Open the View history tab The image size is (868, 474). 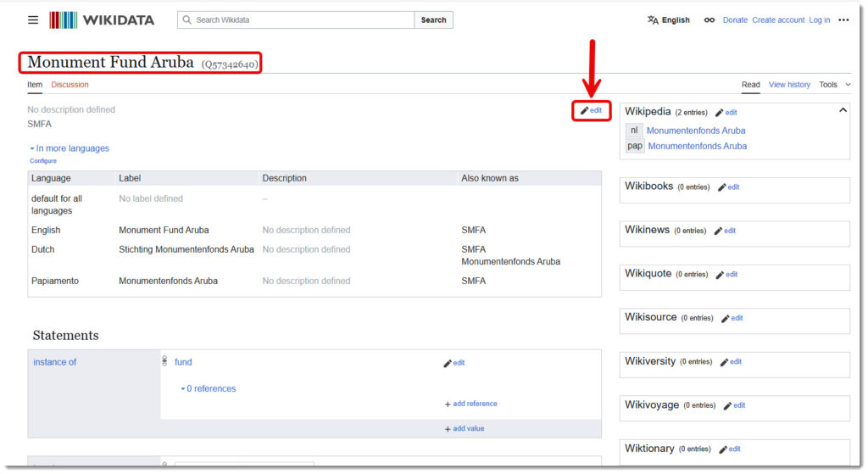point(789,85)
